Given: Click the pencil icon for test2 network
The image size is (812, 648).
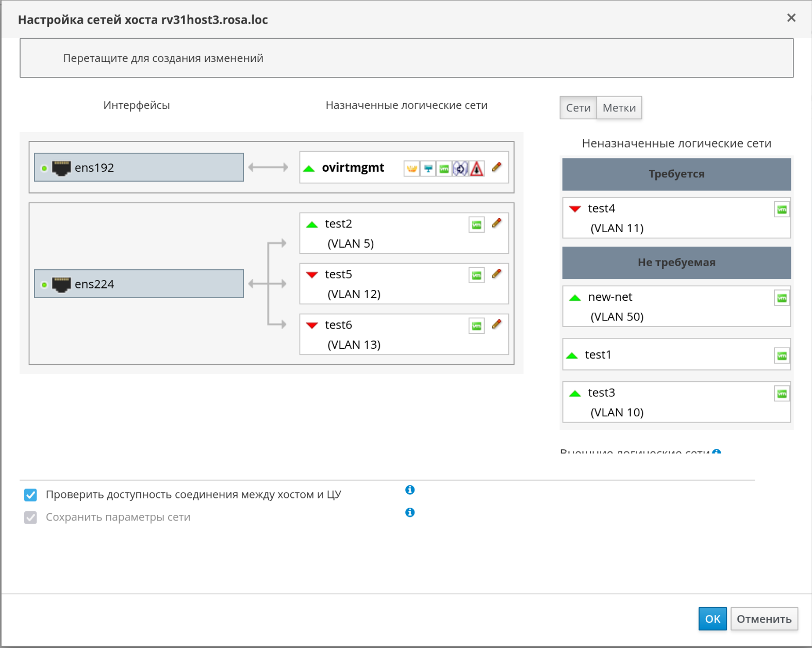Looking at the screenshot, I should click(496, 223).
